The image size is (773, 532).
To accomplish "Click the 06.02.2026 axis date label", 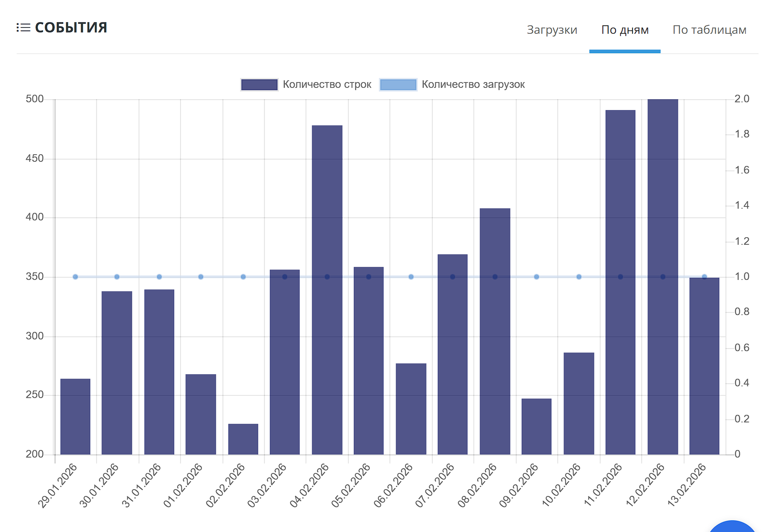I will 393,486.
